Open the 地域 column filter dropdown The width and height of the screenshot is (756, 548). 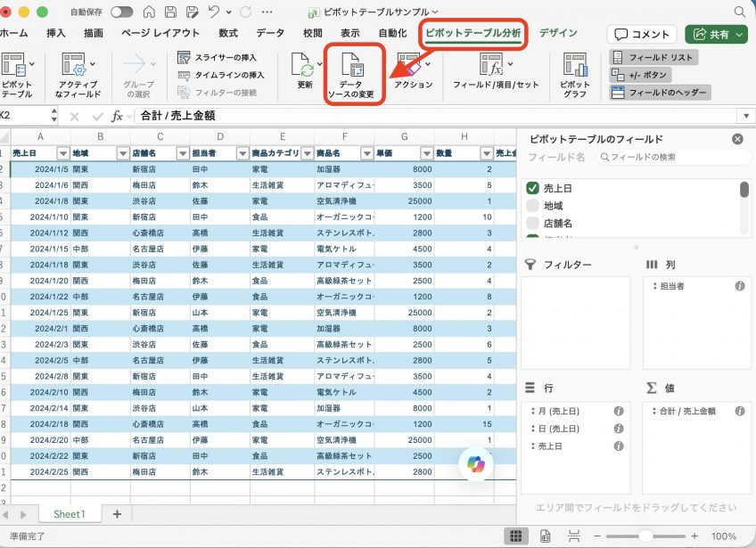pyautogui.click(x=123, y=153)
